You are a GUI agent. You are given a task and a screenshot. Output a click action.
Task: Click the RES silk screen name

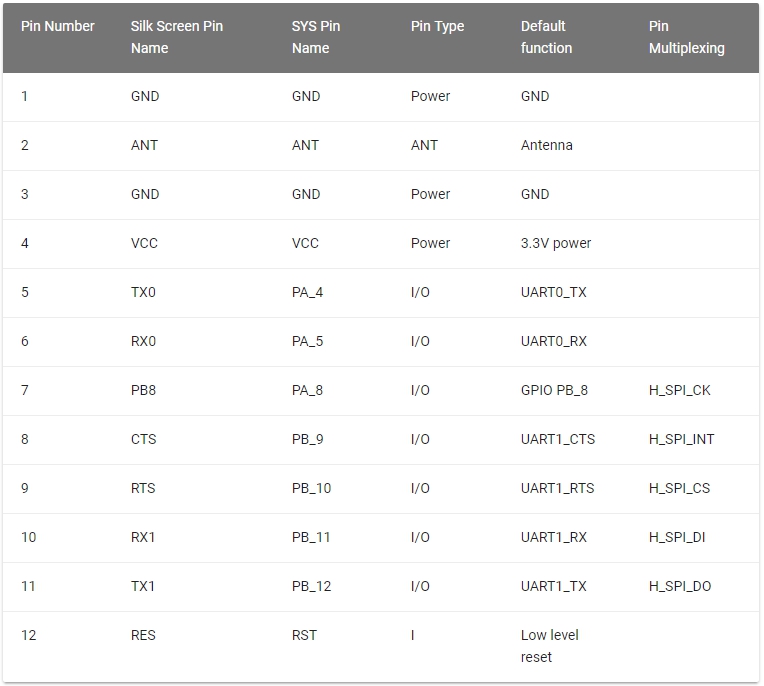[143, 635]
